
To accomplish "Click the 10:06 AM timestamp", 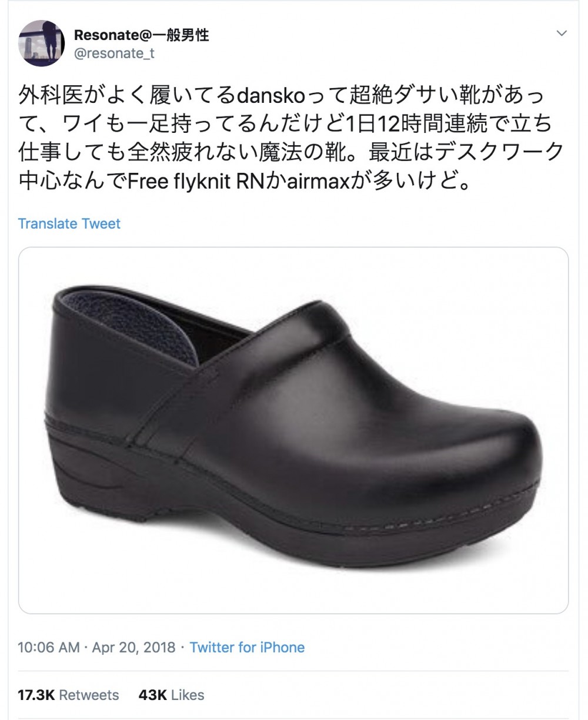I will [x=48, y=648].
